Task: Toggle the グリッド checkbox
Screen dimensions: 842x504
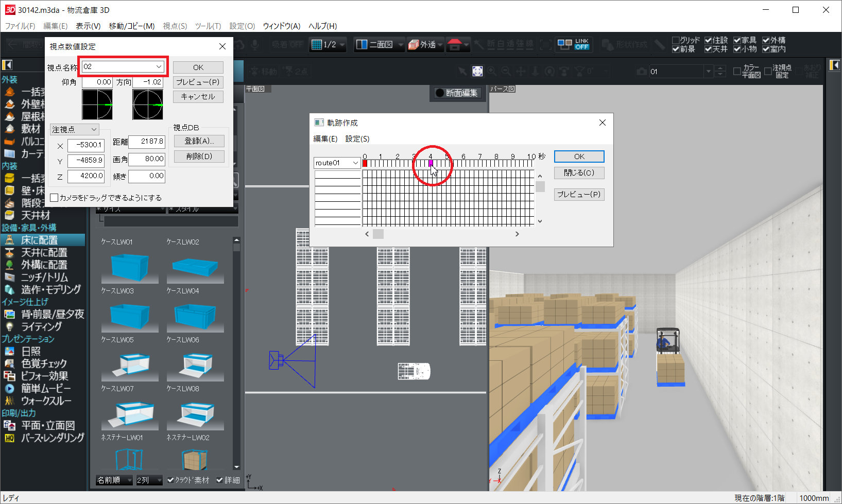Action: coord(676,40)
